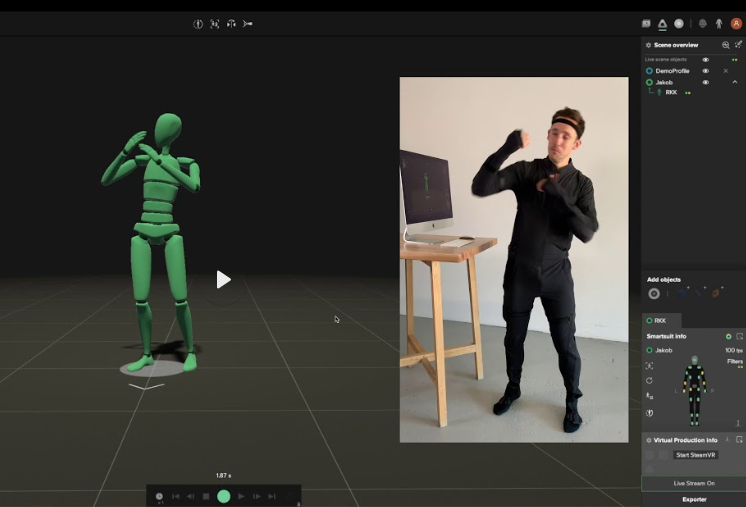Click the video feed of the suited performer
This screenshot has height=507, width=746.
[514, 260]
